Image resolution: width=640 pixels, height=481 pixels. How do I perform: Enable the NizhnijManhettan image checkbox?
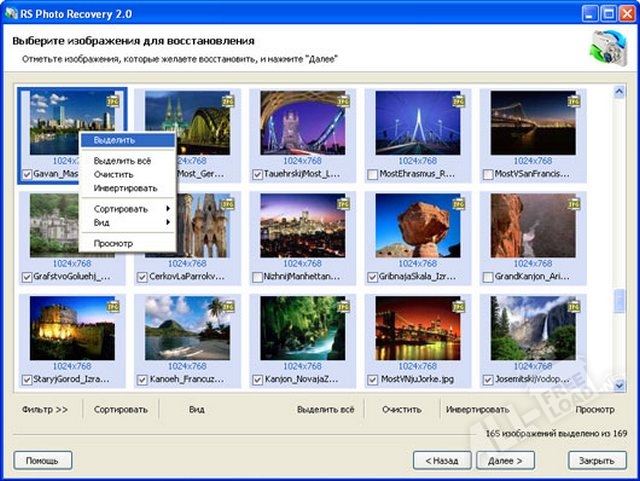coord(258,277)
